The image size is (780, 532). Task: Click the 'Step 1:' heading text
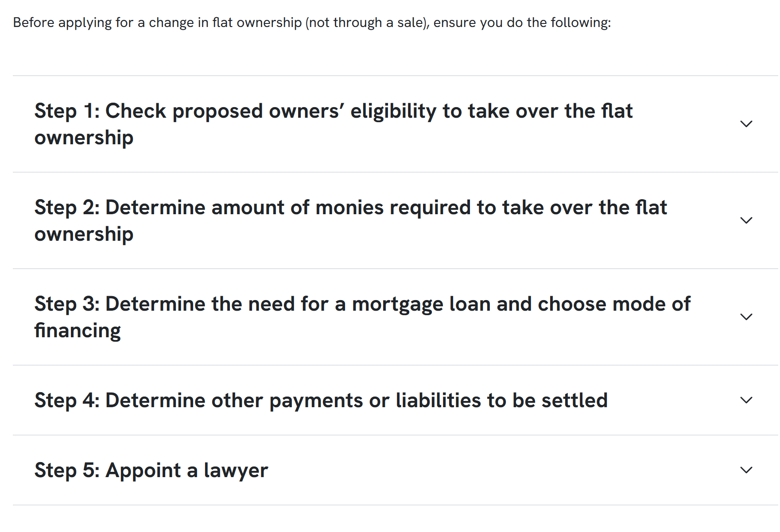click(x=67, y=111)
